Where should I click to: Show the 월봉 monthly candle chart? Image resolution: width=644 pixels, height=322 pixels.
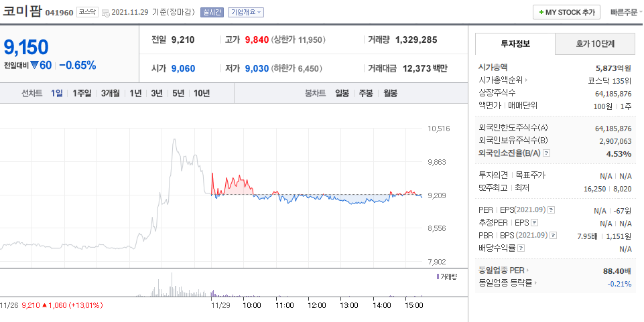[x=390, y=93]
